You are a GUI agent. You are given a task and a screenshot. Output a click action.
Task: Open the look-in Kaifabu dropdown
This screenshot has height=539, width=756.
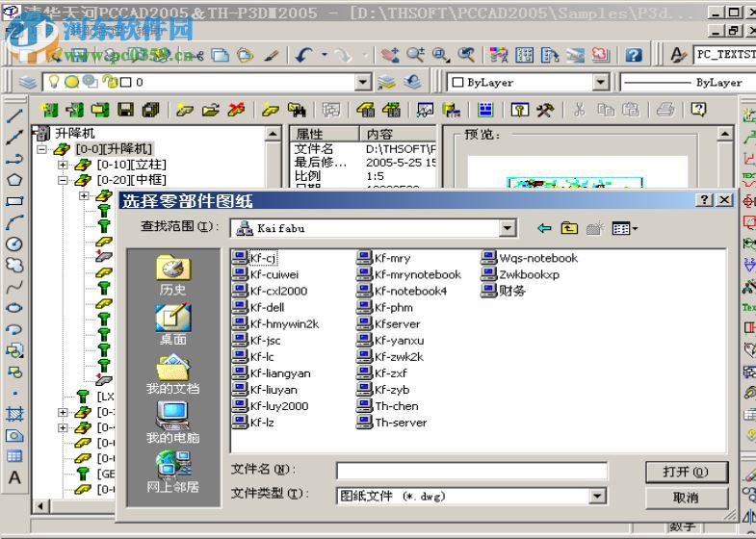508,228
